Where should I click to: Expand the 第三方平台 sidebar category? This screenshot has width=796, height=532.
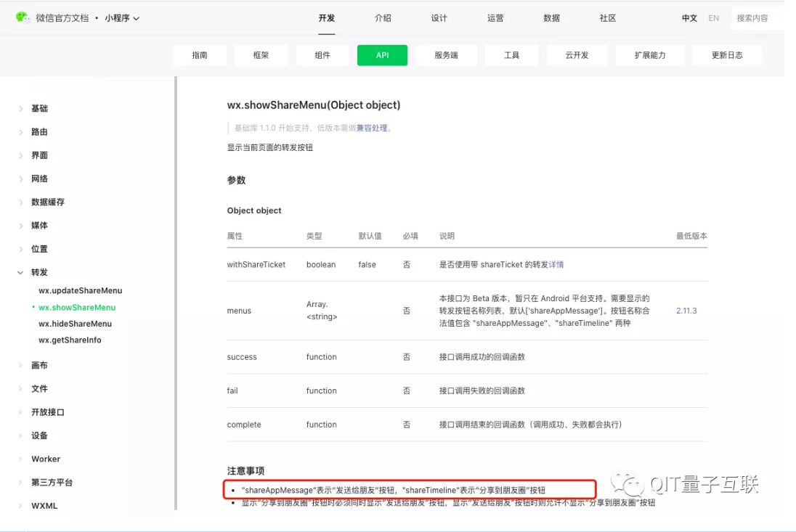[52, 483]
